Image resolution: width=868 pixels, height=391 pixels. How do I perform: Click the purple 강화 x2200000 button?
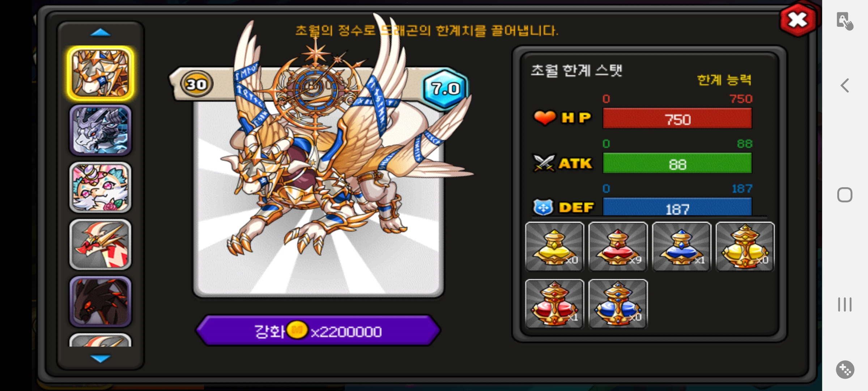coord(318,331)
